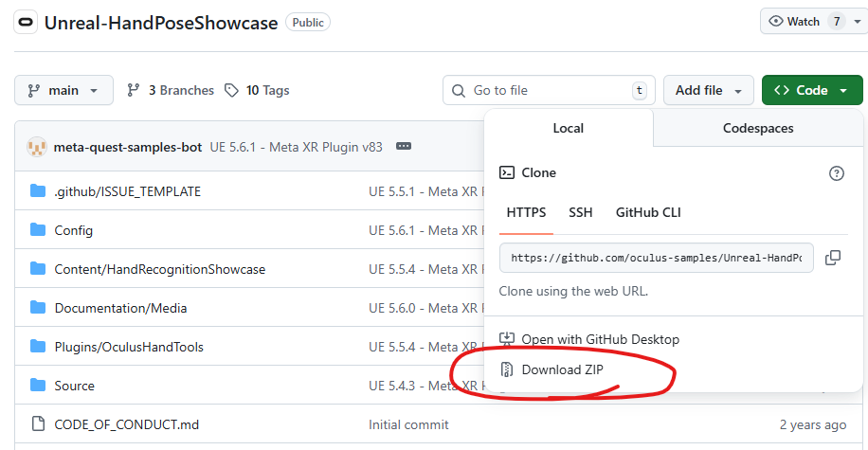
Task: Select Download ZIP
Action: tap(563, 369)
